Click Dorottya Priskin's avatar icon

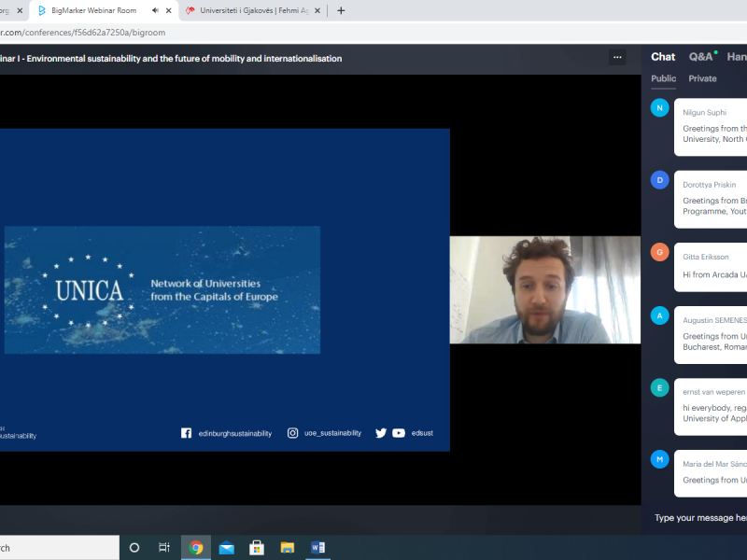click(660, 180)
